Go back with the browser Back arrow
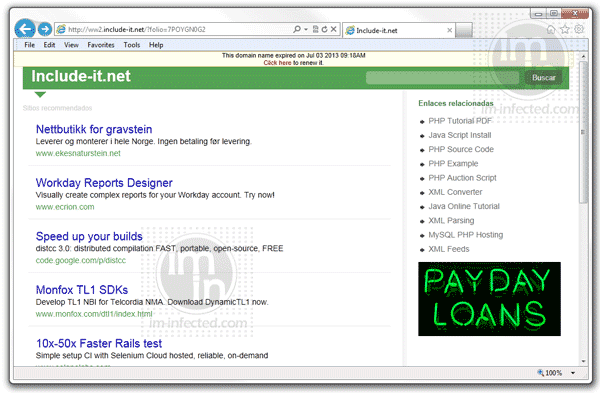The image size is (600, 393). pos(25,29)
